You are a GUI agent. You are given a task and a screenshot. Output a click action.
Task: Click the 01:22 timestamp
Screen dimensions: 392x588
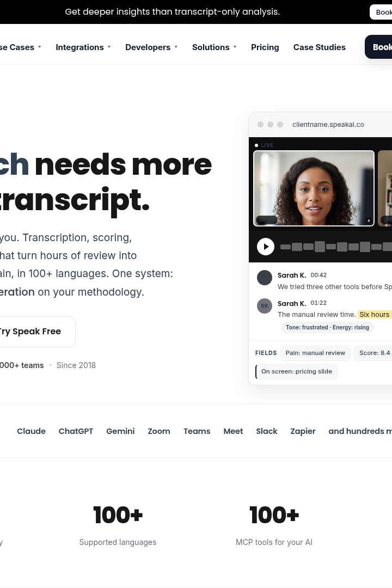pos(318,303)
